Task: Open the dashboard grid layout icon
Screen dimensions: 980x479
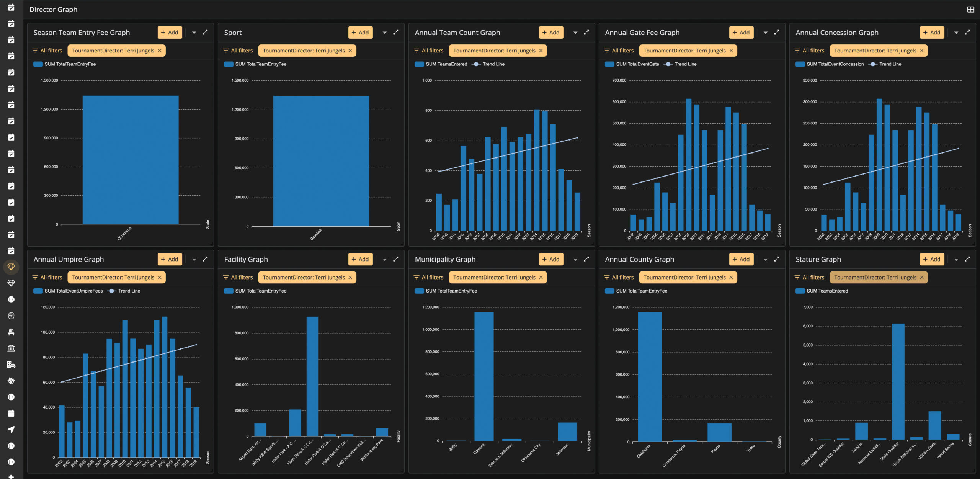Action: click(x=970, y=10)
